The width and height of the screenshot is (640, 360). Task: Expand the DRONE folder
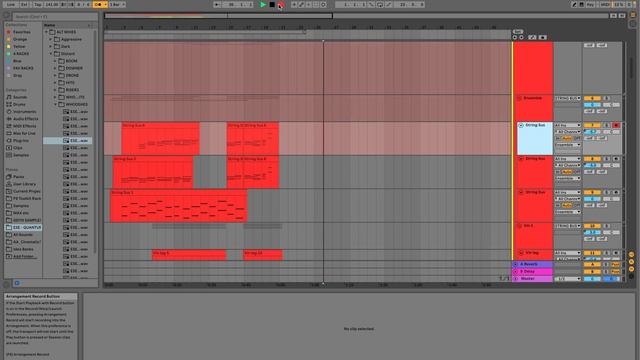pos(55,76)
